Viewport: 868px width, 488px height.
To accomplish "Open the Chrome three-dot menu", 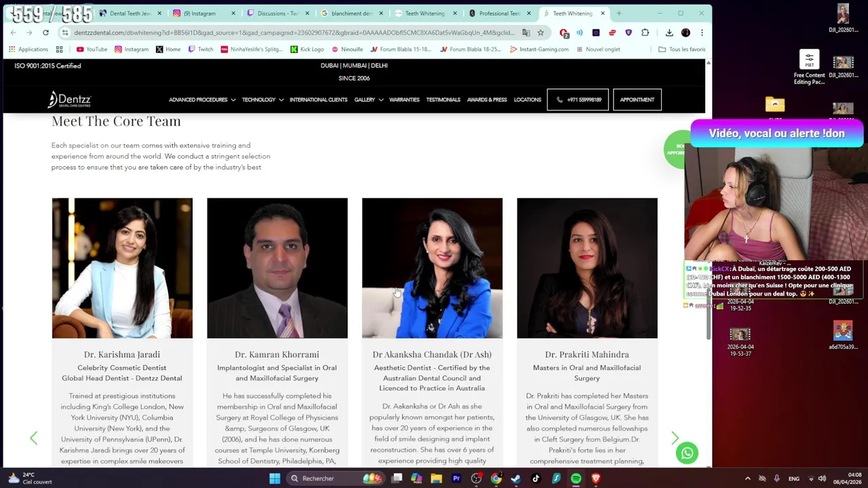I will tap(702, 33).
